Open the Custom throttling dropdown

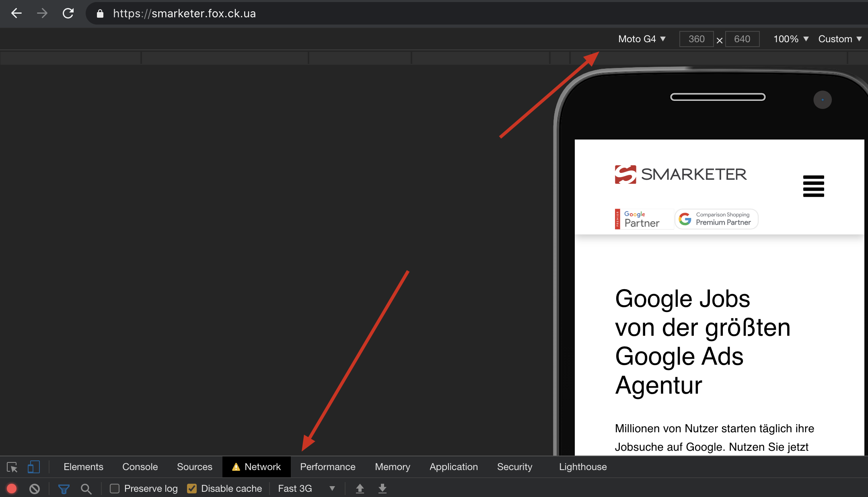840,39
